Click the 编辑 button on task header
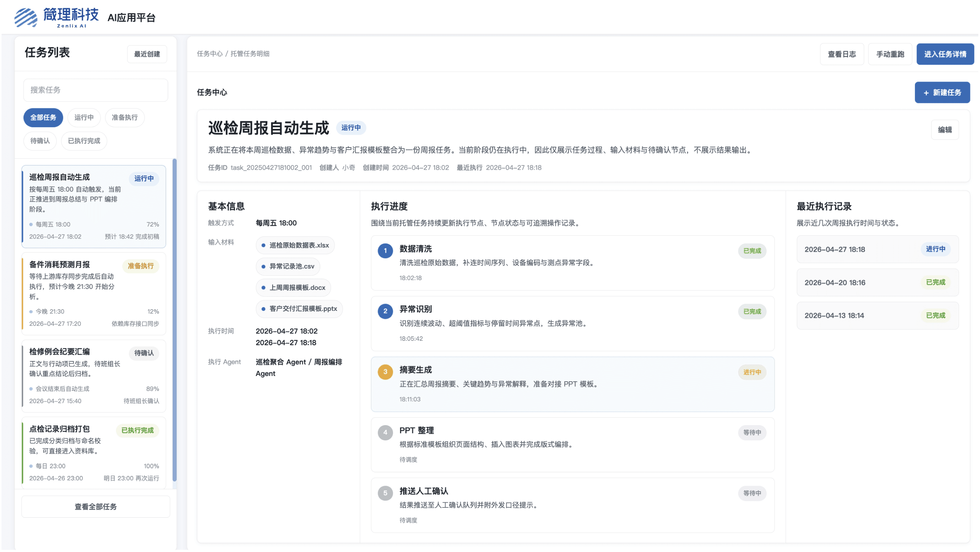 pos(945,130)
